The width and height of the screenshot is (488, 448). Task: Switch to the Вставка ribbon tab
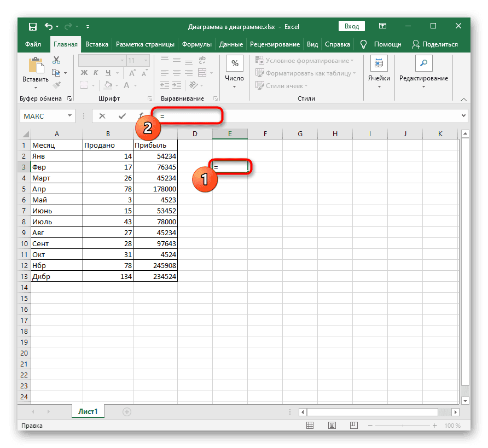click(x=97, y=44)
